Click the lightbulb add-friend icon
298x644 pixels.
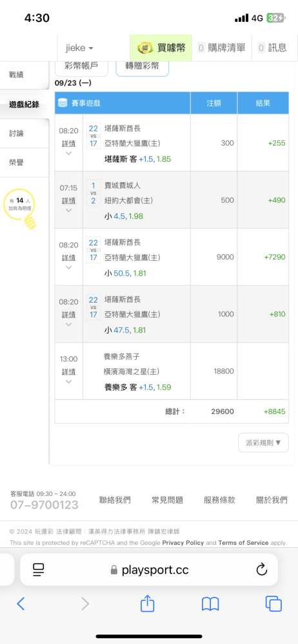coord(19,209)
